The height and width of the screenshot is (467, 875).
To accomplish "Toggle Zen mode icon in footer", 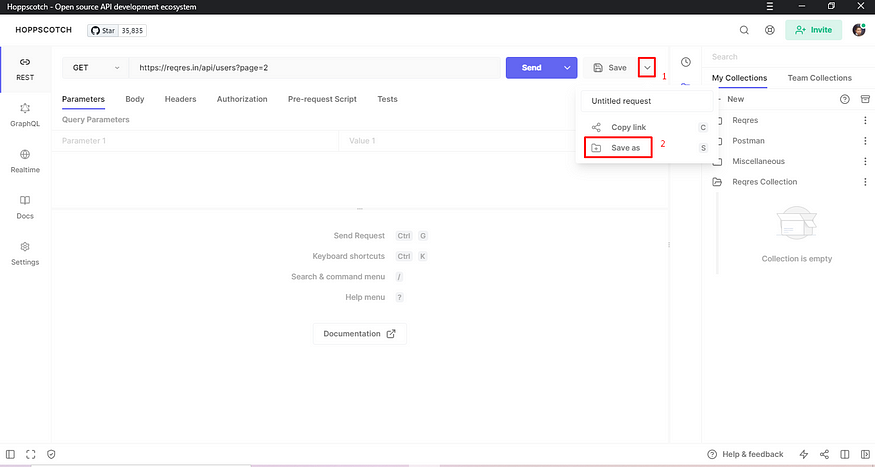I will [x=31, y=454].
